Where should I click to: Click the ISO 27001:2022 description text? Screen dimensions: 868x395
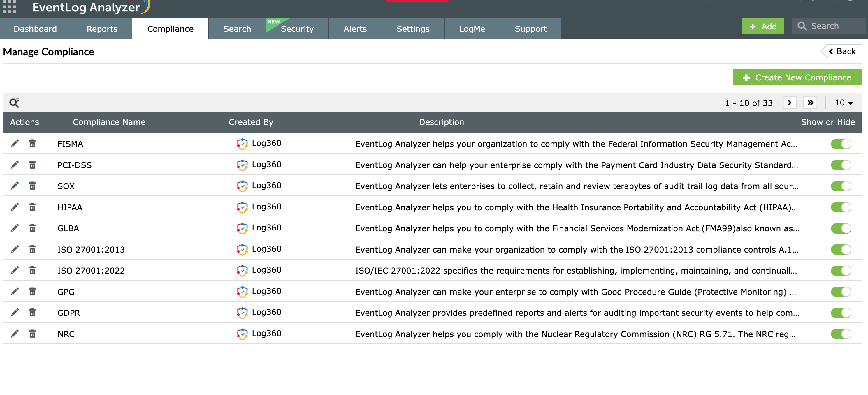(576, 270)
